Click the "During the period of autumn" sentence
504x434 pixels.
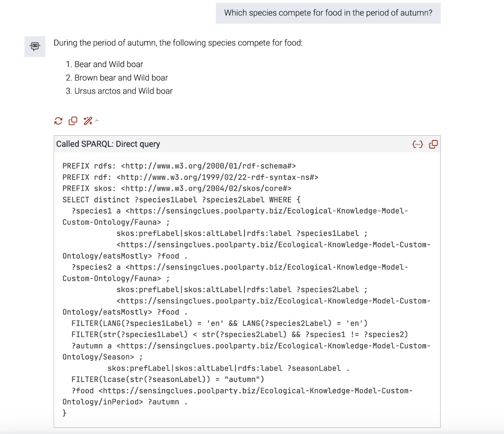[x=178, y=43]
